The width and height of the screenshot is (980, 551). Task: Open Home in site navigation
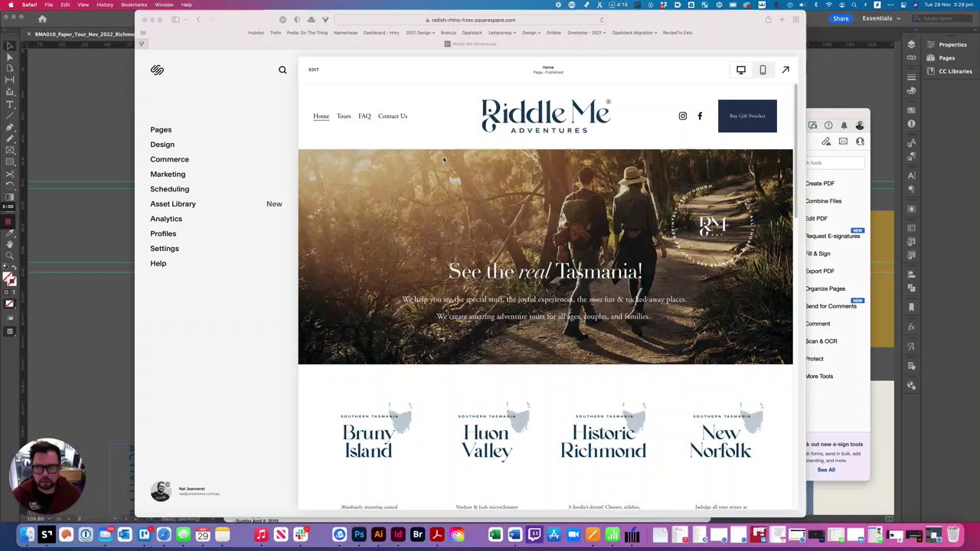tap(321, 116)
